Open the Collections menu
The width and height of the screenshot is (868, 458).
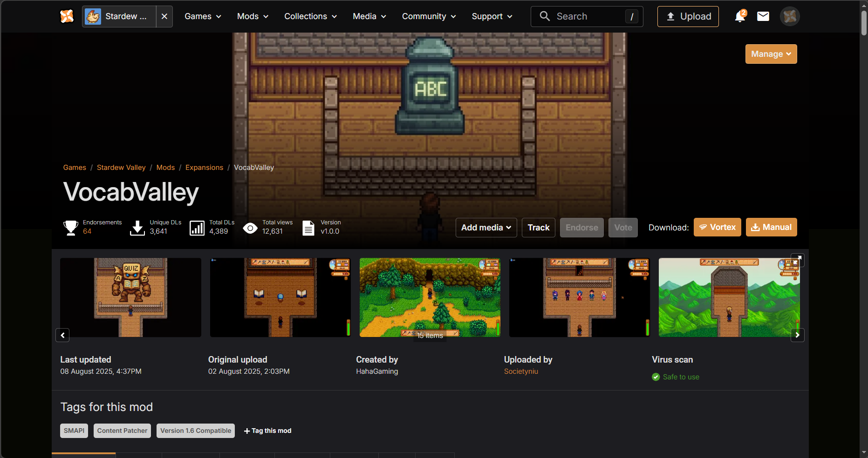(310, 17)
